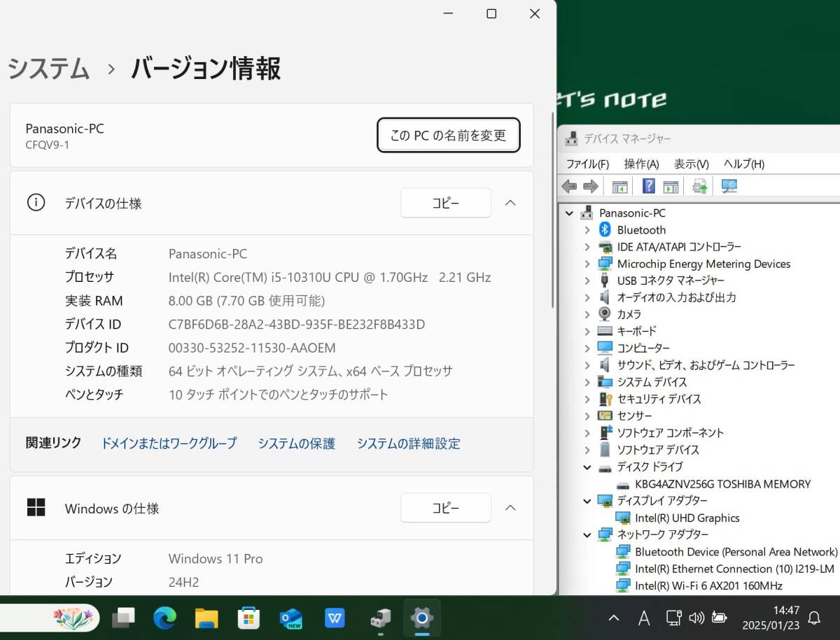Select Bluetooth Device (Personal Area Network)
This screenshot has height=640, width=840.
tap(736, 552)
